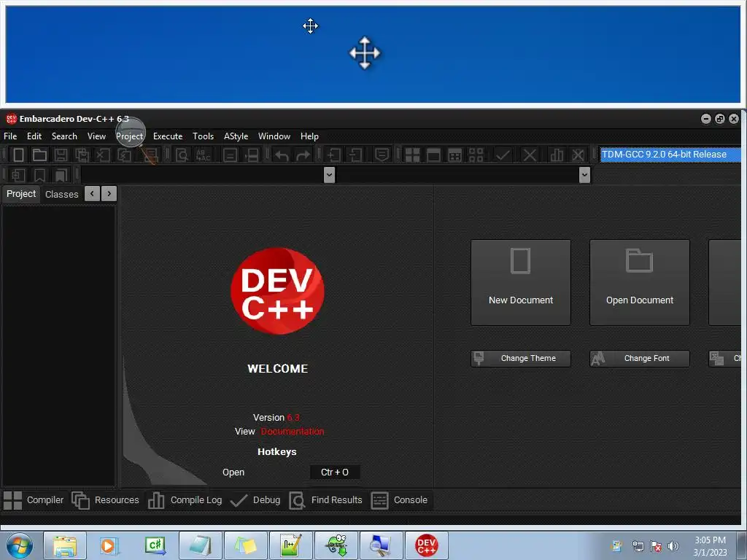Select the Compile Log bottom tab

tap(185, 500)
